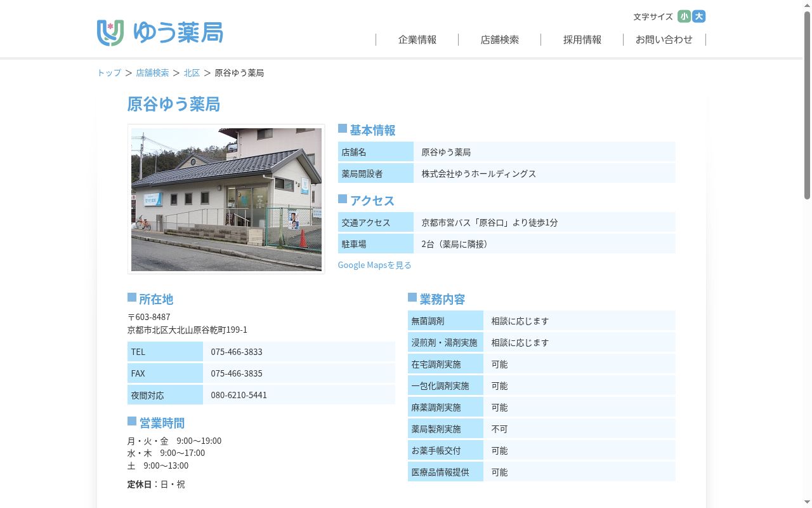Open the 企業情報 menu
812x508 pixels.
pyautogui.click(x=417, y=39)
